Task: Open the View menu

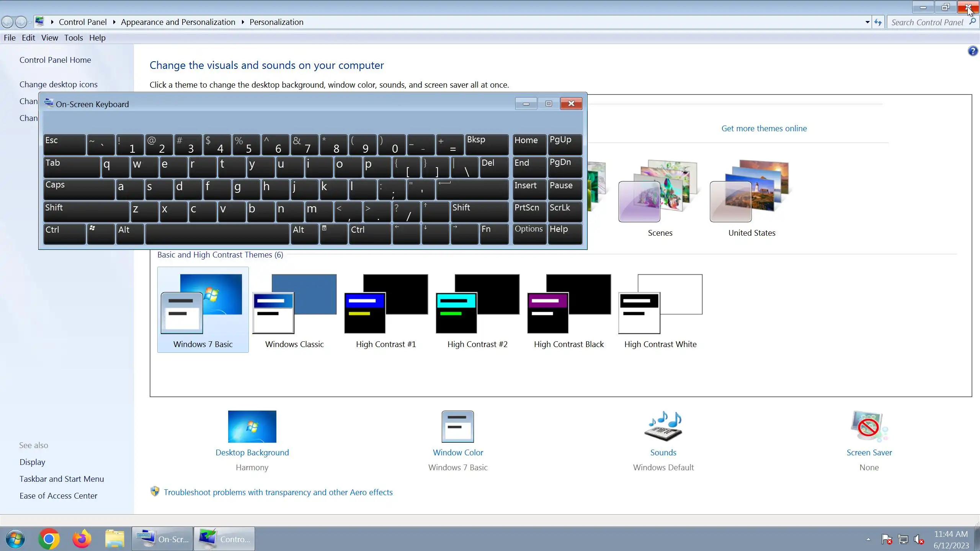Action: point(49,38)
